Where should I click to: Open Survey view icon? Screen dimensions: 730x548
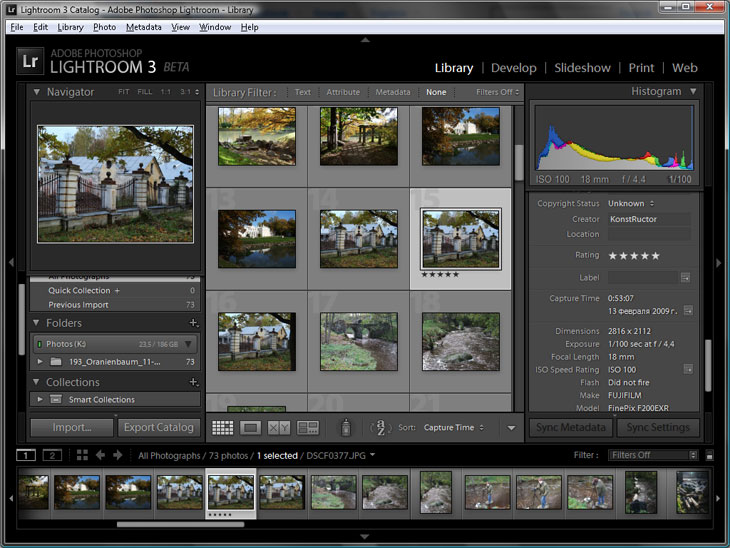308,427
